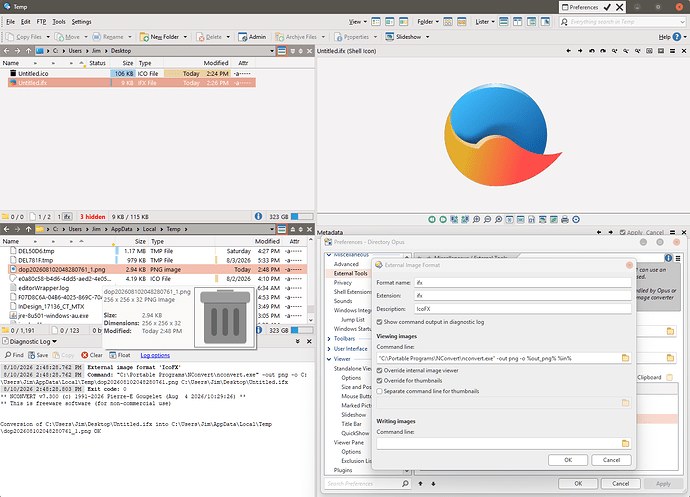Click the viewer next image green button
The image size is (690, 497).
(x=443, y=219)
